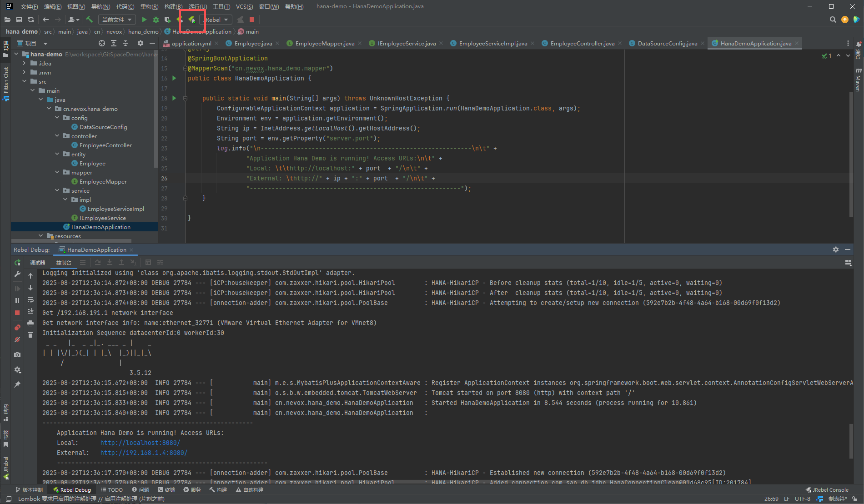The width and height of the screenshot is (864, 504).
Task: Click the Search Everywhere magnifier icon
Action: click(833, 20)
